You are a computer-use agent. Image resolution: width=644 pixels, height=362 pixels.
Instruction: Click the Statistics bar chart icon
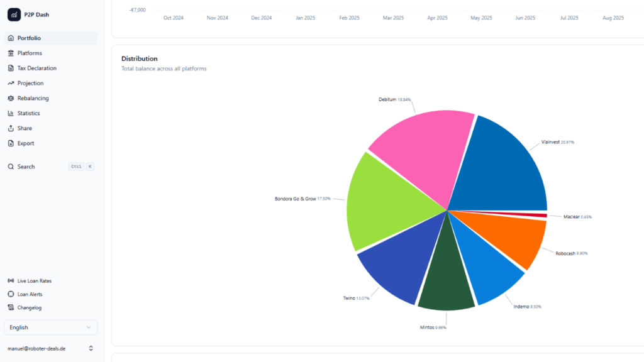[11, 114]
